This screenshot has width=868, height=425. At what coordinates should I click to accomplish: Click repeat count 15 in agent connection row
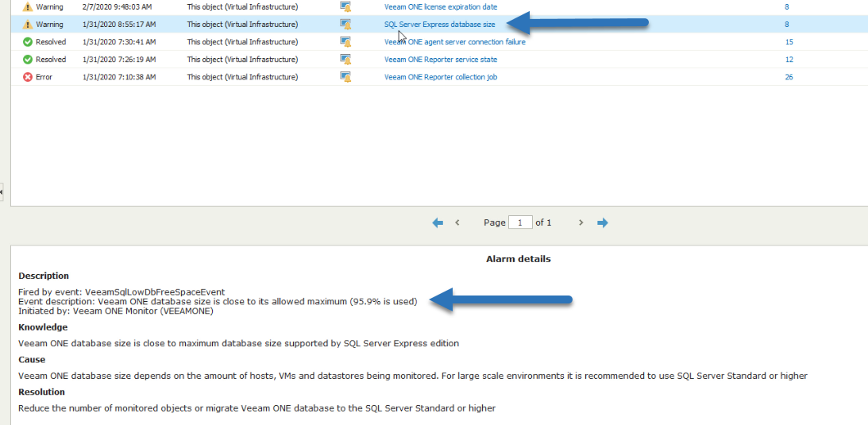789,42
